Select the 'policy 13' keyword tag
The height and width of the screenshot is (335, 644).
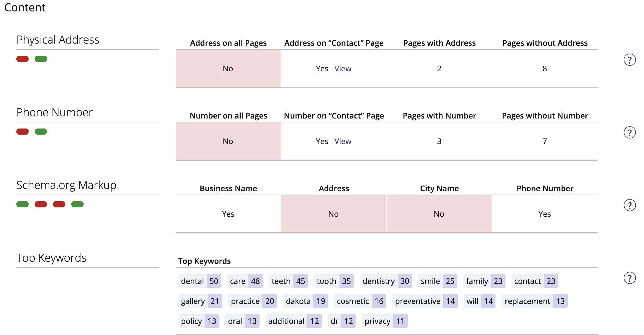coord(199,321)
